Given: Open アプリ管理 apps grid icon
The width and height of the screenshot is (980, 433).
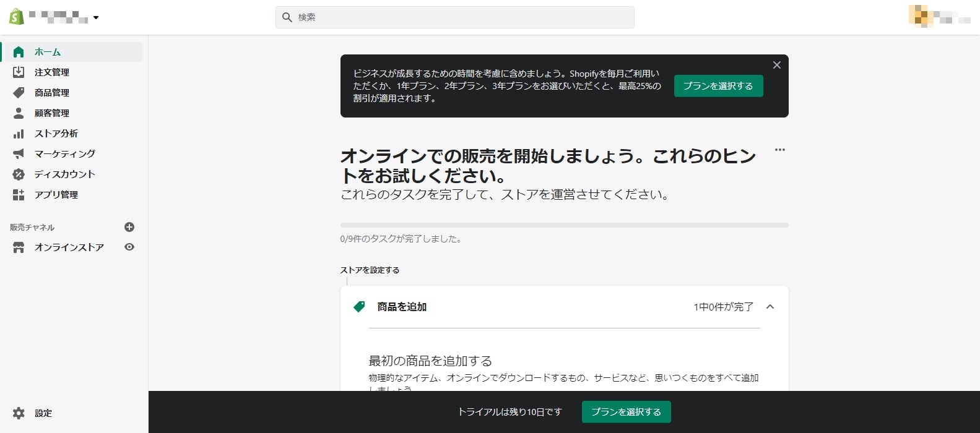Looking at the screenshot, I should pyautogui.click(x=19, y=195).
